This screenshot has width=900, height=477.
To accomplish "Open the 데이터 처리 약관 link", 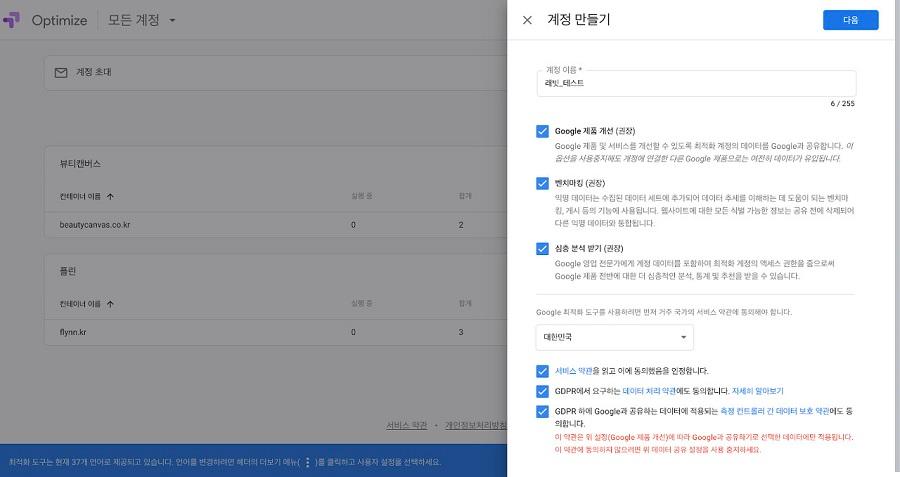I will 649,391.
